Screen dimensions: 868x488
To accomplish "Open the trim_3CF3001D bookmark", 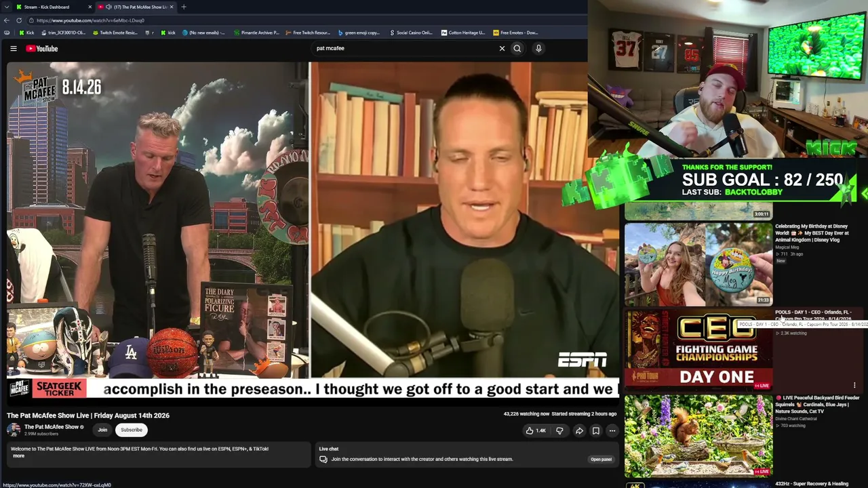I will pos(62,33).
